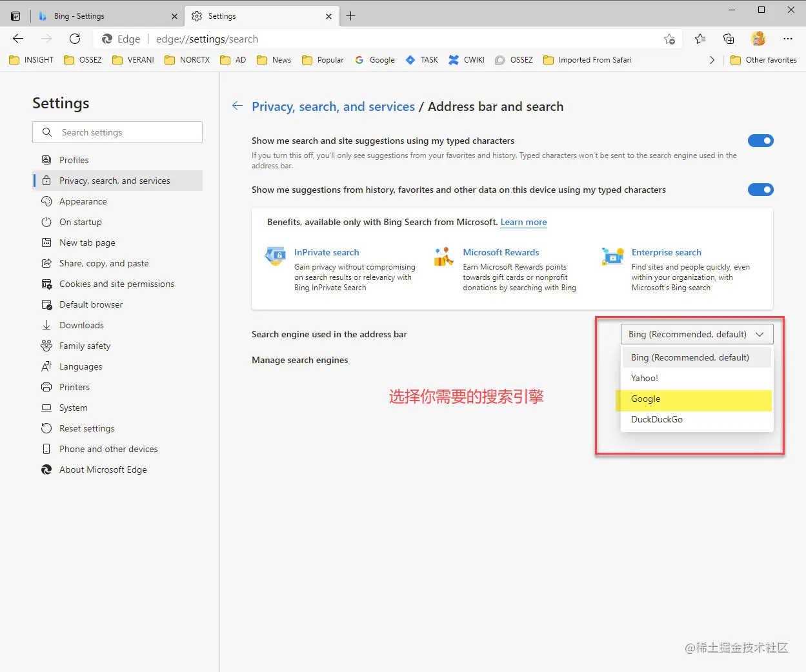Viewport: 806px width, 672px height.
Task: Open Family safety settings
Action: point(118,346)
